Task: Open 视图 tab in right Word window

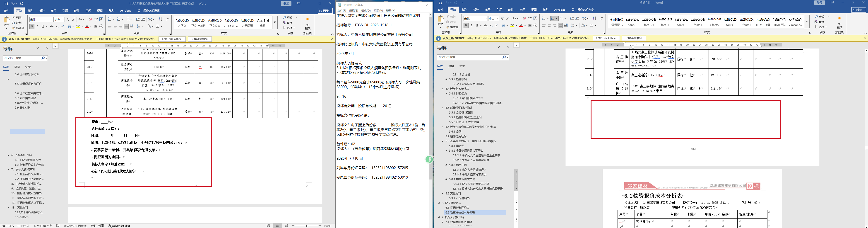Action: (x=534, y=10)
